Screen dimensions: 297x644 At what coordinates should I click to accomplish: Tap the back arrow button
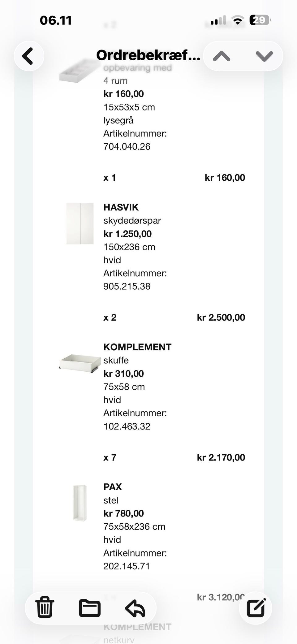point(28,56)
